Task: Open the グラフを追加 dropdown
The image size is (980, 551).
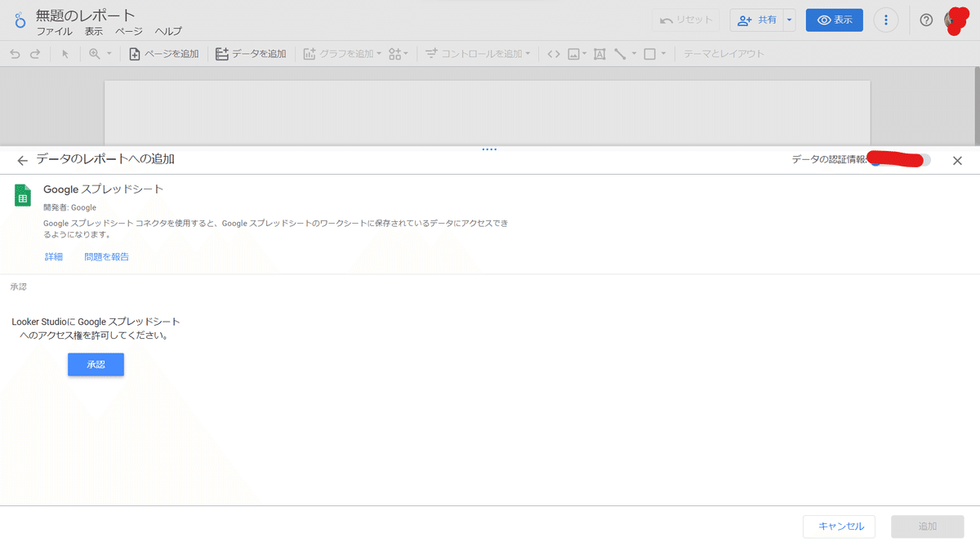Action: (x=342, y=54)
